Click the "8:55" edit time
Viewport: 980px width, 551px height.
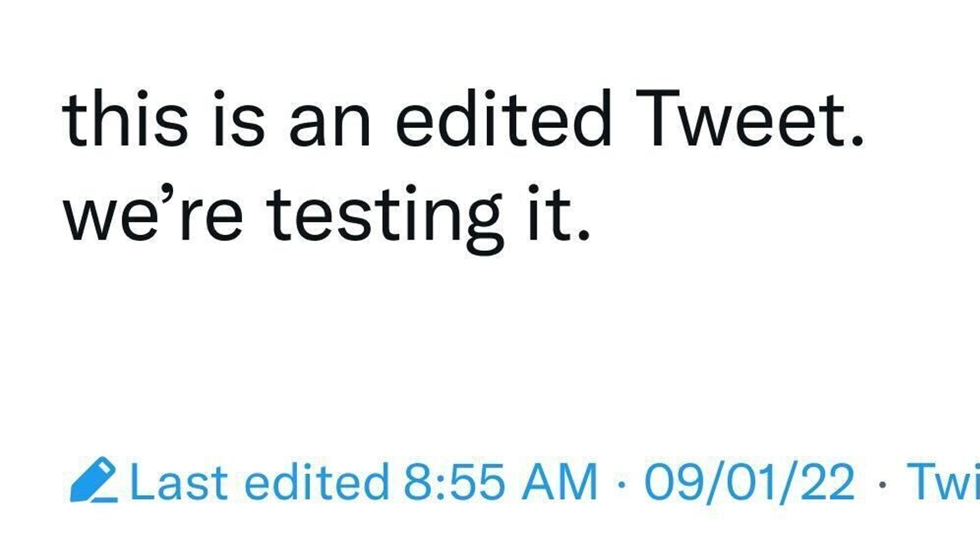point(453,483)
